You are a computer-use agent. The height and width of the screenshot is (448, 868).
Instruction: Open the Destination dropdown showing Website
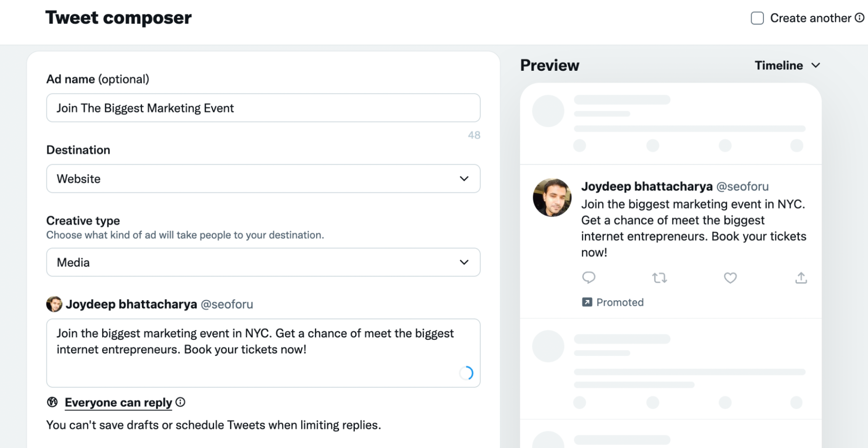pyautogui.click(x=263, y=178)
